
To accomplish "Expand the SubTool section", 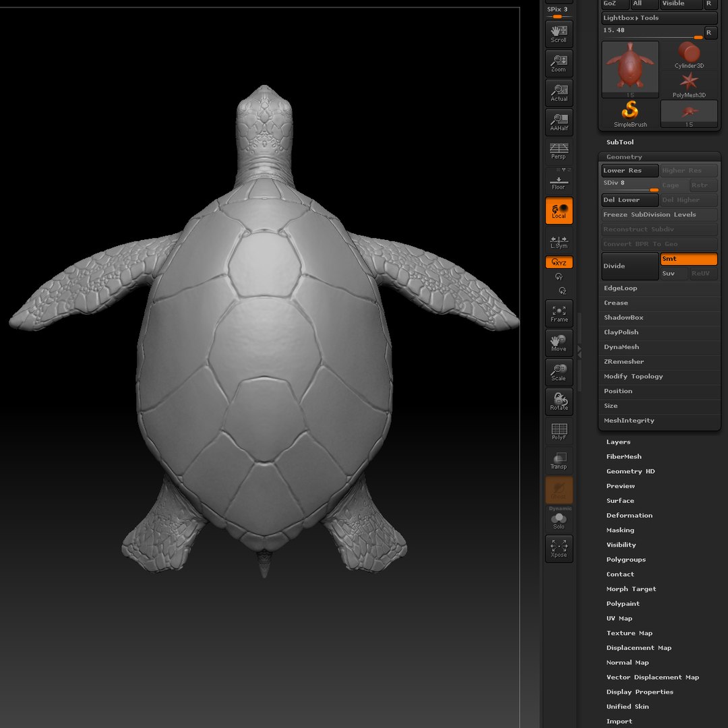I will tap(620, 142).
